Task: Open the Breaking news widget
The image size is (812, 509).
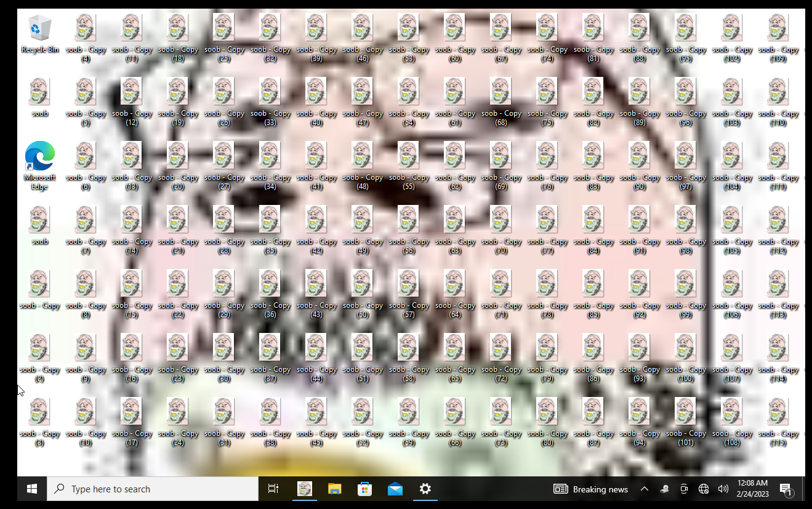Action: tap(591, 489)
